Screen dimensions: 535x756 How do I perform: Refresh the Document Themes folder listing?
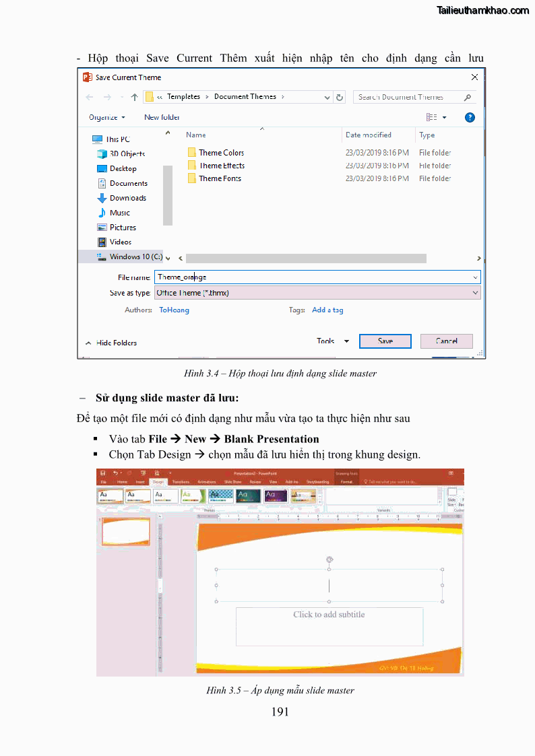click(x=340, y=97)
